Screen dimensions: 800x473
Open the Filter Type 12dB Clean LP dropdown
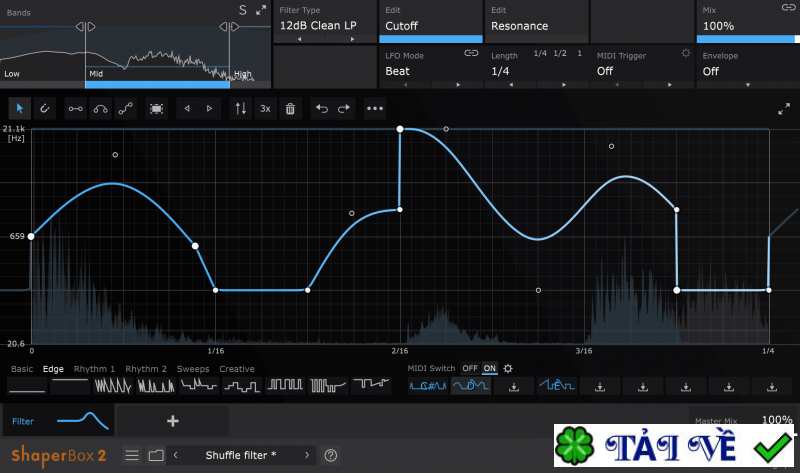324,25
